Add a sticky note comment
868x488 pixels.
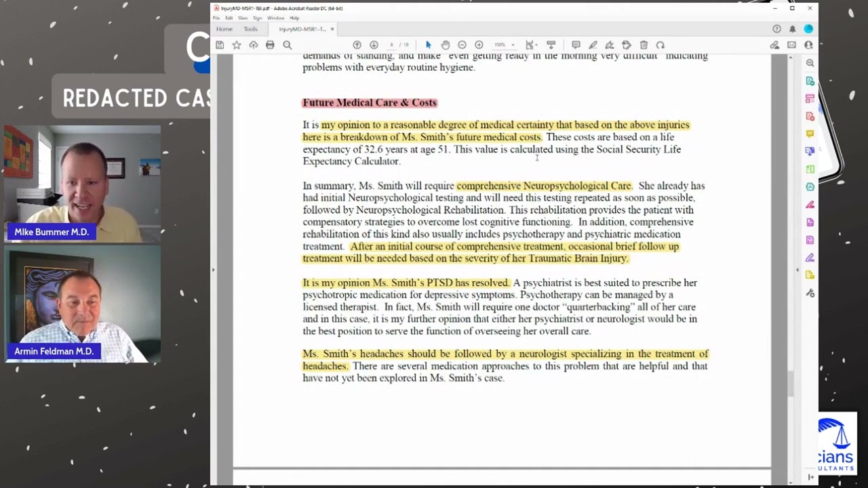point(576,45)
